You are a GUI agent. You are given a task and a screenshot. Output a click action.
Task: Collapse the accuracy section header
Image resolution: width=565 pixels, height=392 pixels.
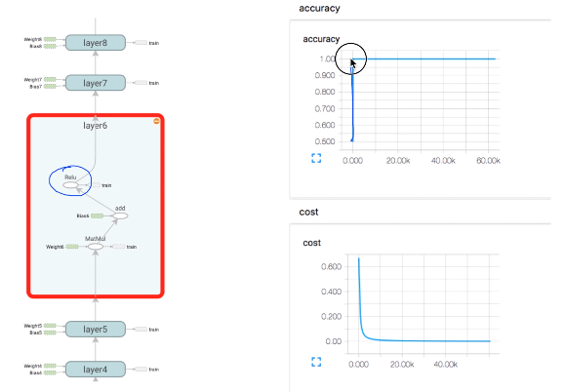319,8
